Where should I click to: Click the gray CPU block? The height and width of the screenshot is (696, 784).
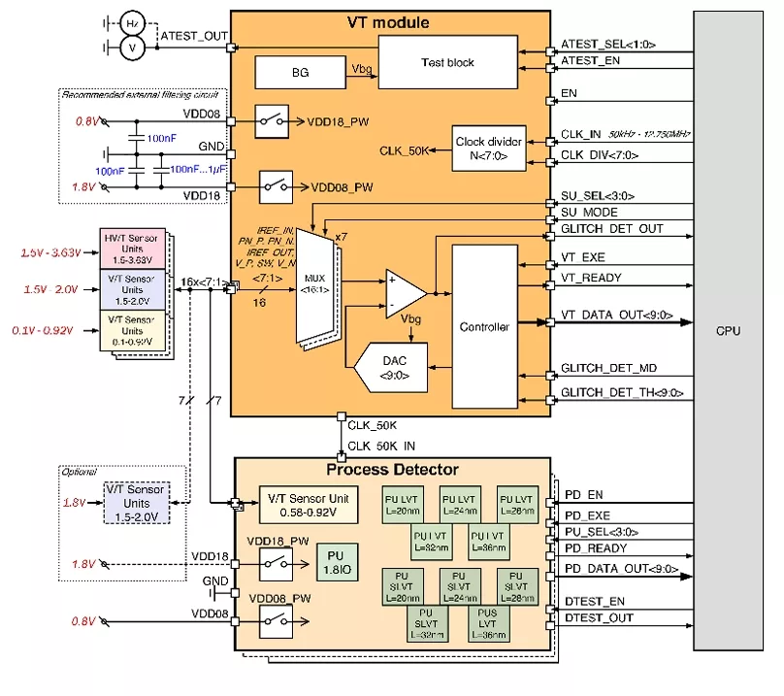point(728,331)
